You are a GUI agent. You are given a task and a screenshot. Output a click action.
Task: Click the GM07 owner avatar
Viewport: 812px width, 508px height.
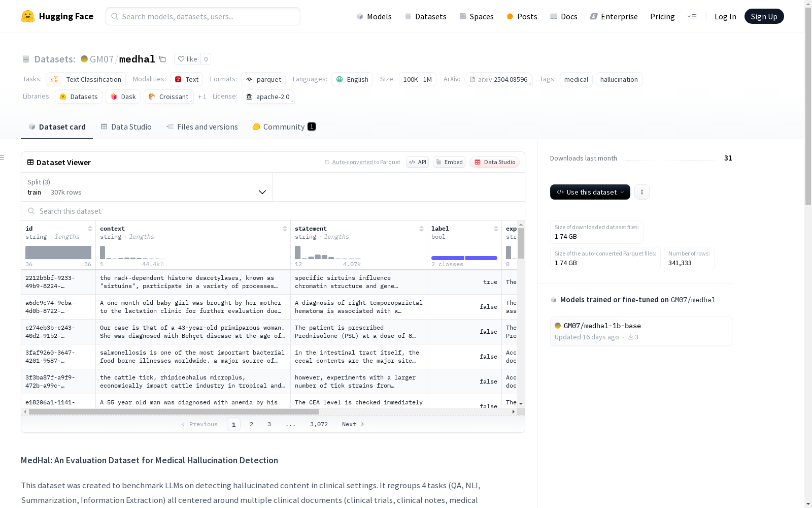(x=84, y=59)
